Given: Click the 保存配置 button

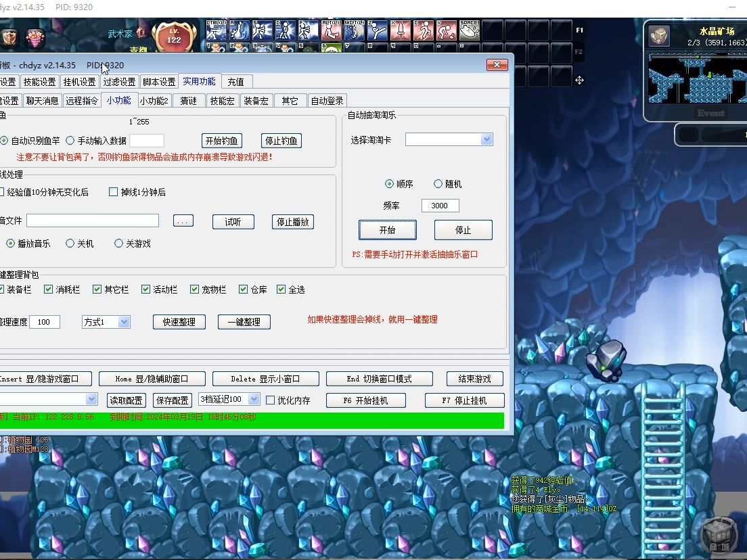Looking at the screenshot, I should click(x=173, y=400).
